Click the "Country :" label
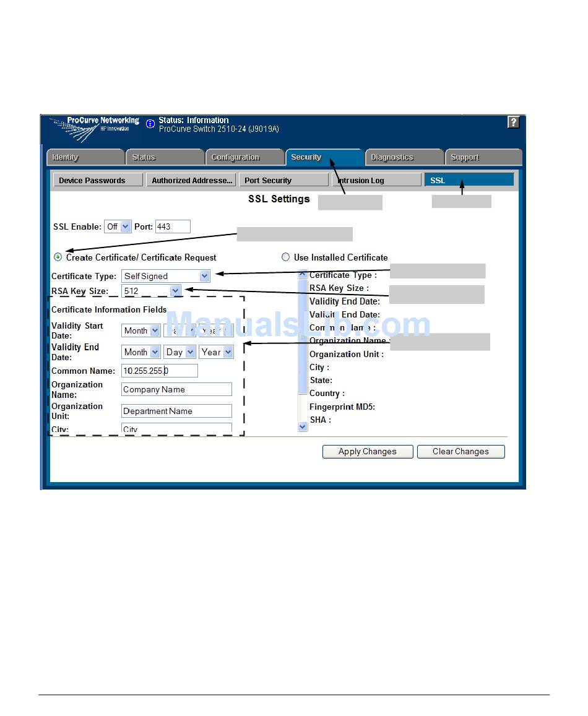The height and width of the screenshot is (716, 588). pos(327,394)
